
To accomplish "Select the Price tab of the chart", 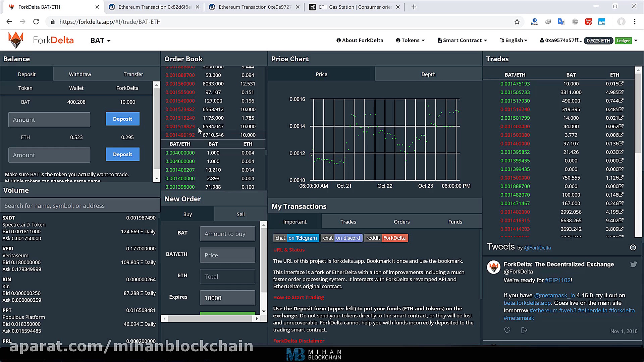I will pyautogui.click(x=321, y=74).
